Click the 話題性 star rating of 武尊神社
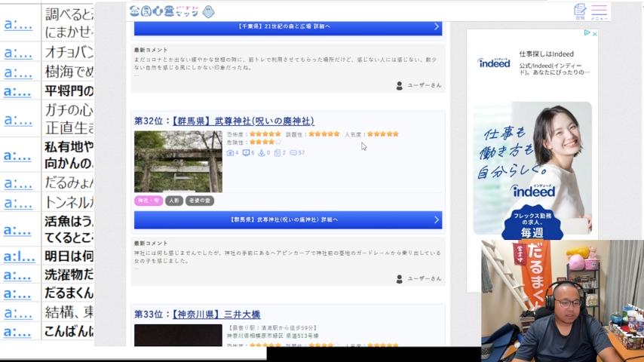Screen dimensions: 644x362 324,134
